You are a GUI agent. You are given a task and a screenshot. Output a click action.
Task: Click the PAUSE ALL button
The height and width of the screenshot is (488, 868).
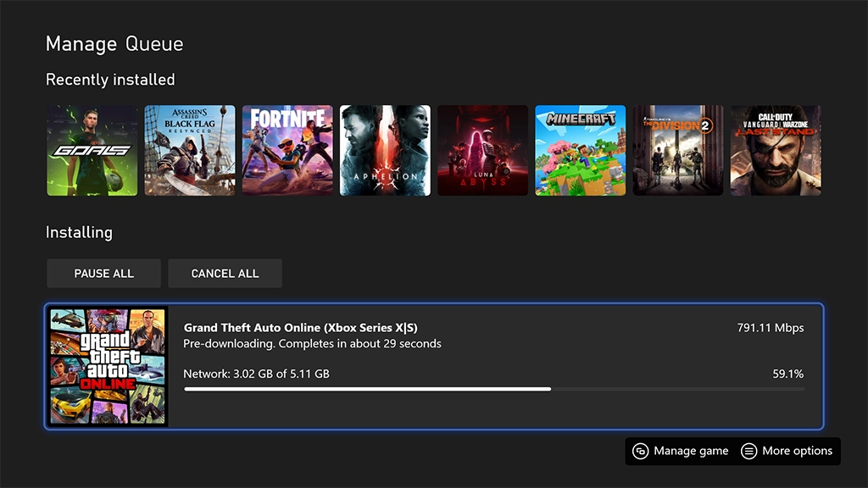click(103, 274)
